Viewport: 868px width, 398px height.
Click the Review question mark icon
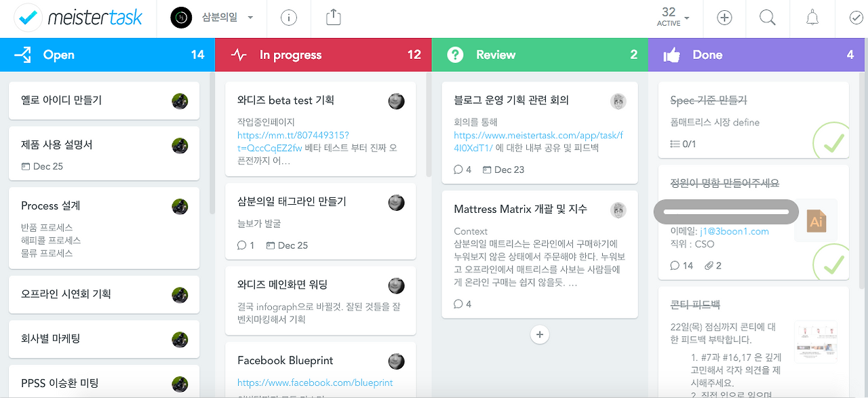click(455, 55)
